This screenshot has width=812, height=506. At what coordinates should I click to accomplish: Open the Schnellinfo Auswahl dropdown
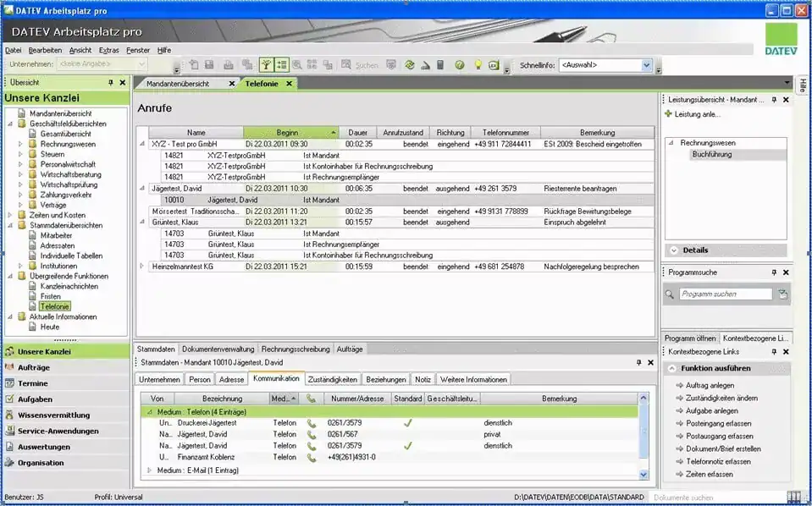tap(646, 65)
